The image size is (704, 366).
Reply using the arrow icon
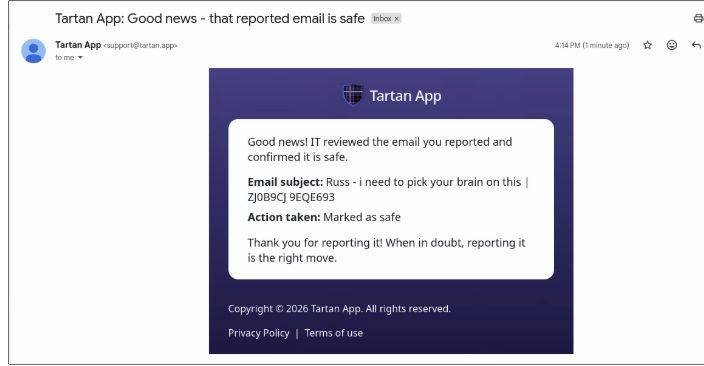coord(696,45)
